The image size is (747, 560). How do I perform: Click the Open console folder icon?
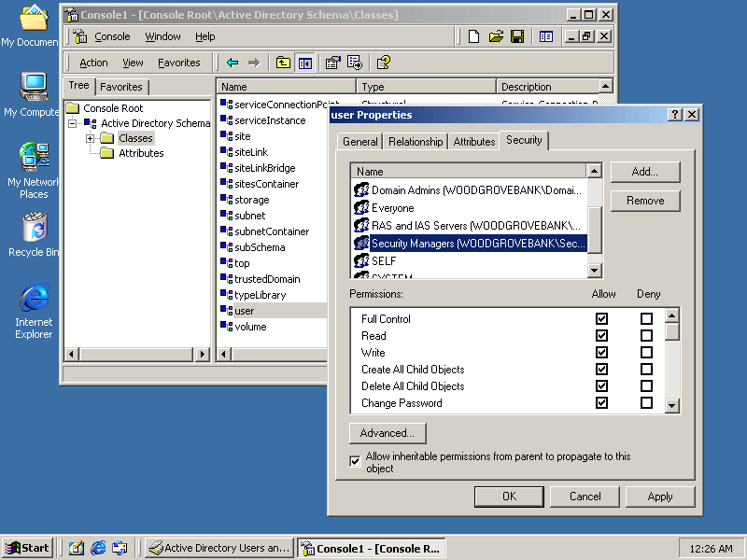click(x=496, y=36)
